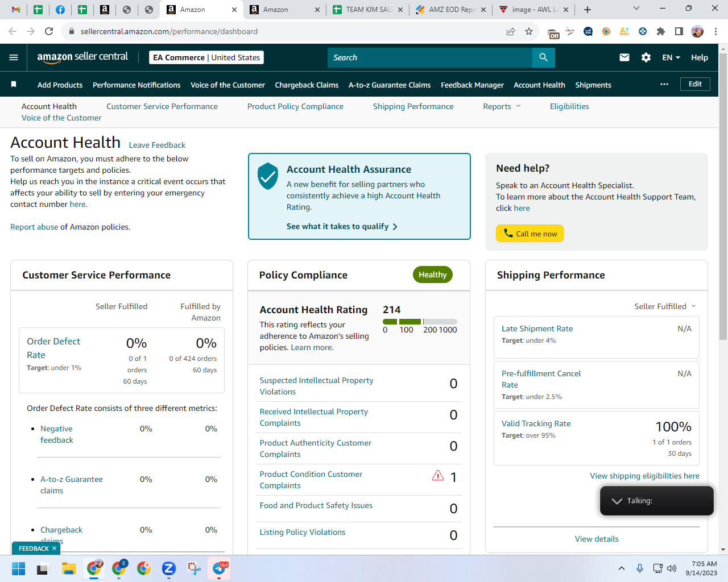Click See what it takes to qualify
The height and width of the screenshot is (582, 728).
342,226
